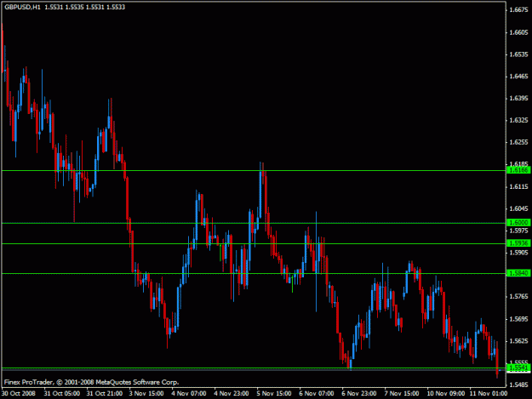Click the 6 Nov 23:00 time label

click(x=359, y=394)
